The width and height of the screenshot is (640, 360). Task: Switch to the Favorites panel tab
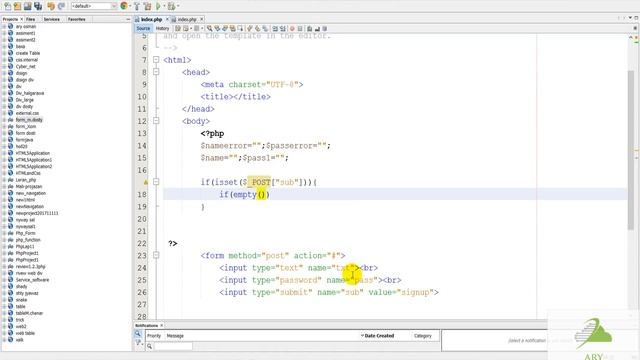76,19
